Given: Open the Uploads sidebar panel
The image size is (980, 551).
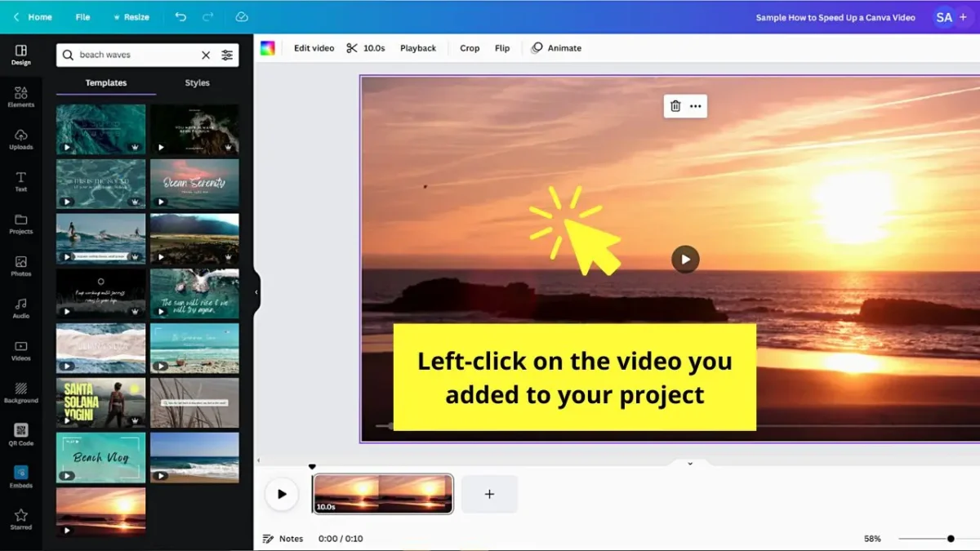Looking at the screenshot, I should [x=21, y=140].
